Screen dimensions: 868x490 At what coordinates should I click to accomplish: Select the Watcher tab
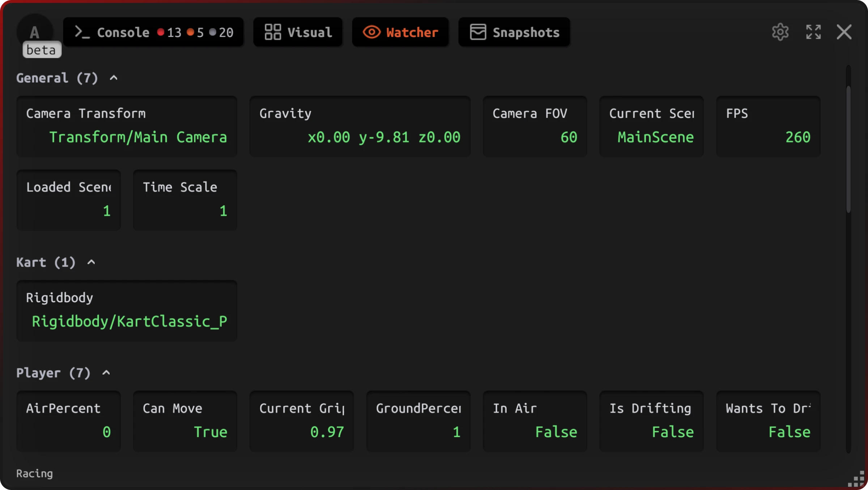[400, 32]
